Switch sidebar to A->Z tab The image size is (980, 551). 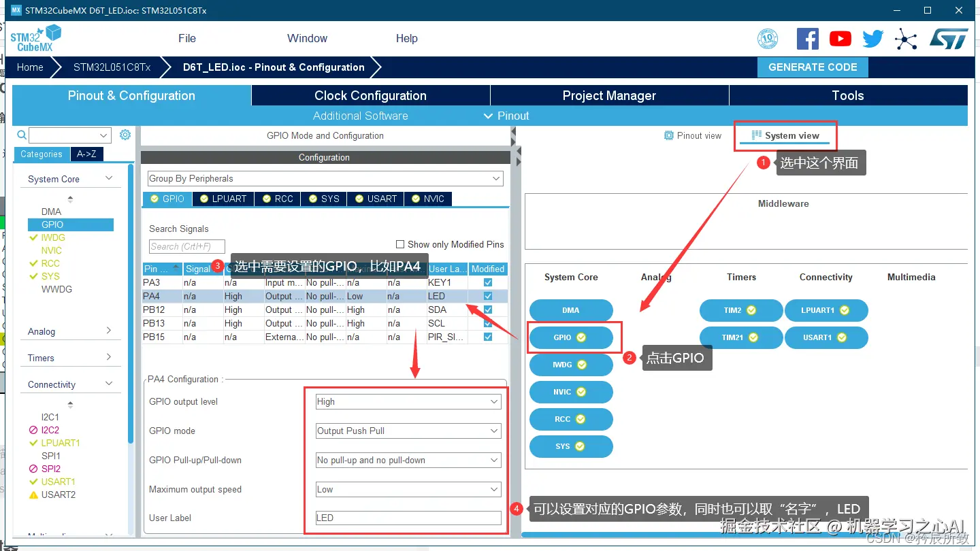(x=86, y=154)
